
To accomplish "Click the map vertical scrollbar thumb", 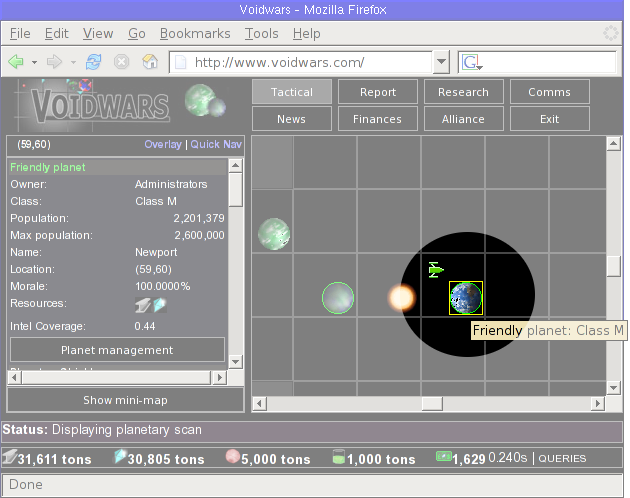I will [614, 266].
